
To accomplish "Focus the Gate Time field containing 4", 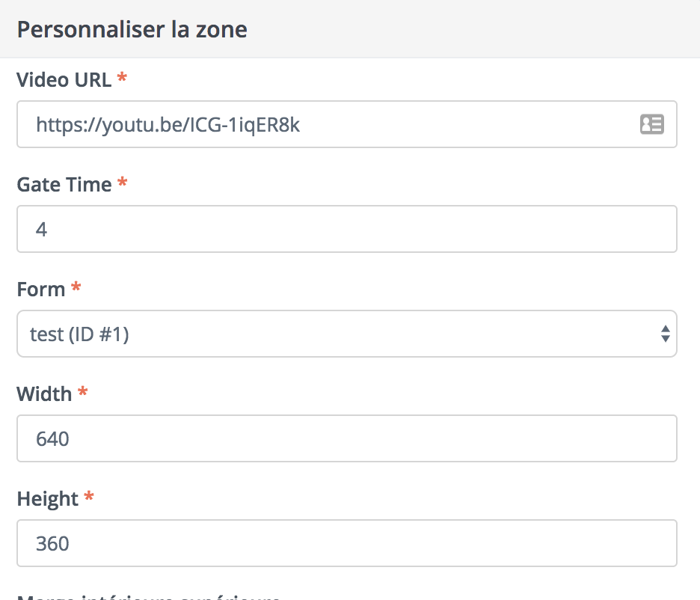I will pos(347,229).
